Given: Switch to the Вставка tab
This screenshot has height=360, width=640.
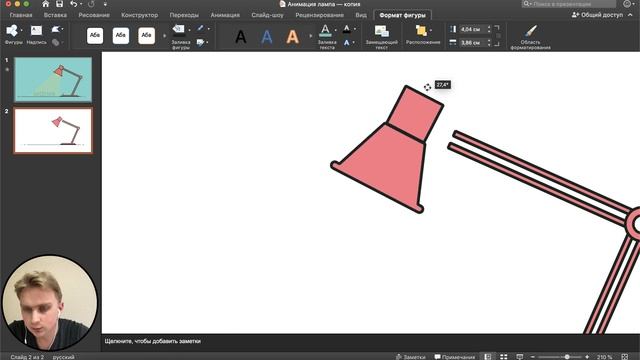Looking at the screenshot, I should [x=55, y=15].
